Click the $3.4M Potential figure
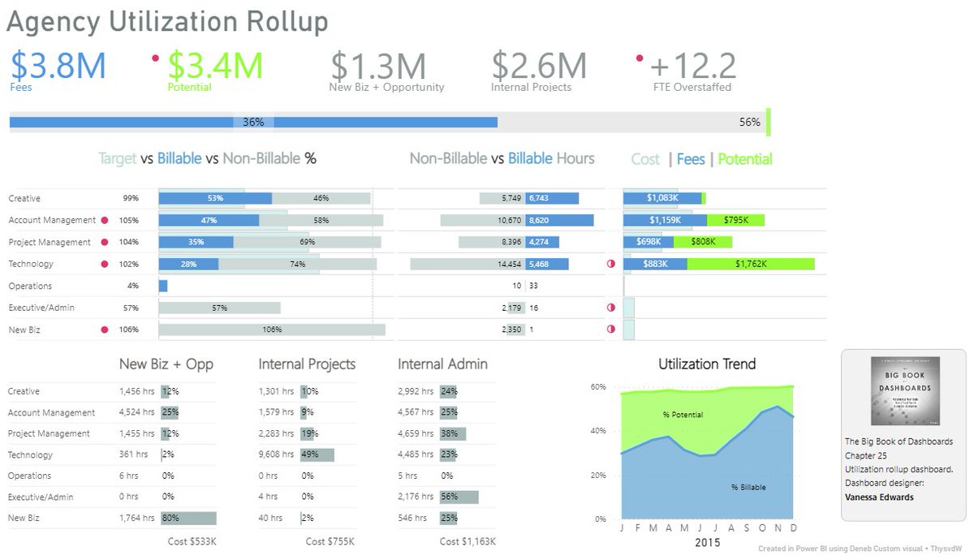Screen dimensions: 974x560 (215, 66)
